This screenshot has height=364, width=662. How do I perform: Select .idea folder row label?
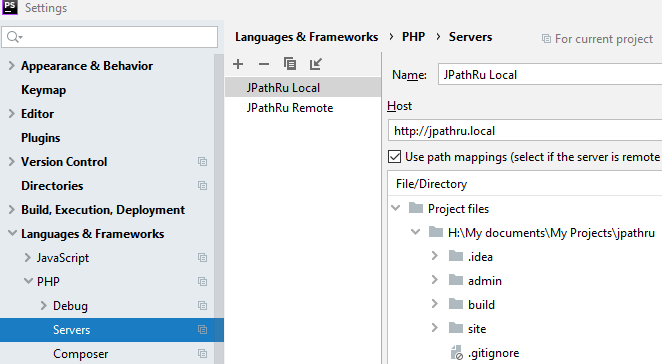tap(480, 257)
